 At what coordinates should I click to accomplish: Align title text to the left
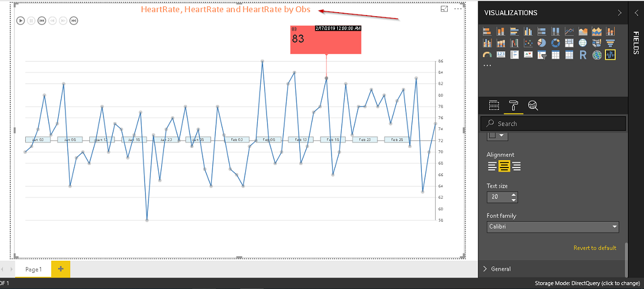coord(492,166)
